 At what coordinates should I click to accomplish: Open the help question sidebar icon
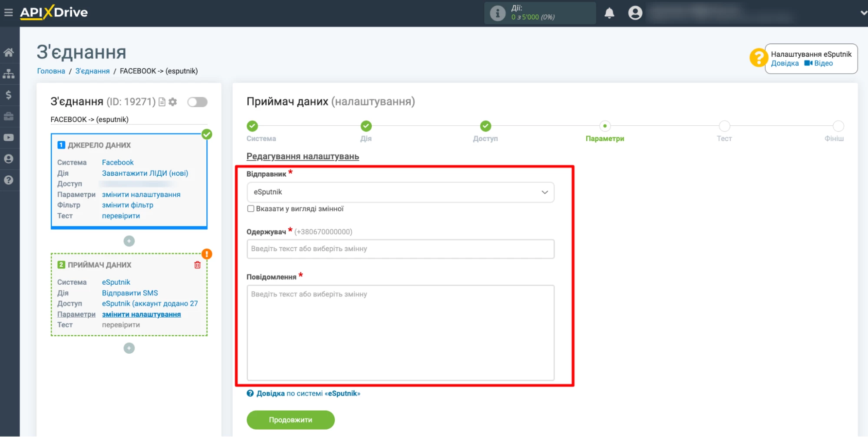(x=9, y=180)
